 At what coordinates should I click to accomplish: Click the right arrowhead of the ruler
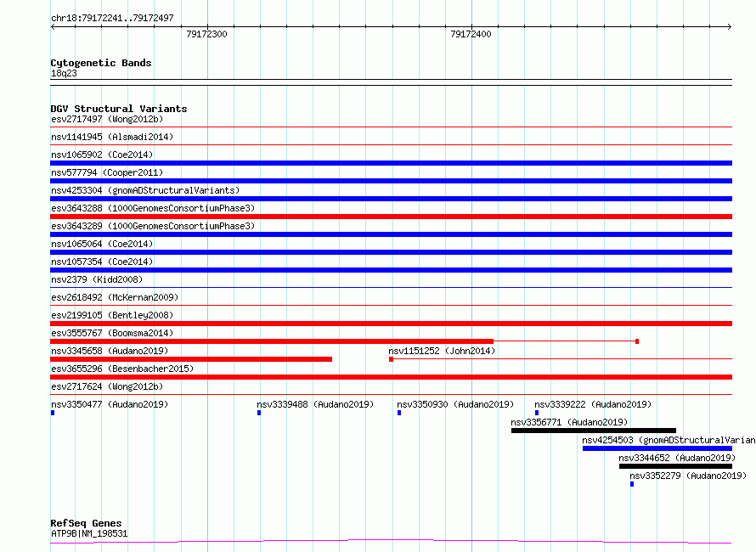pos(730,27)
